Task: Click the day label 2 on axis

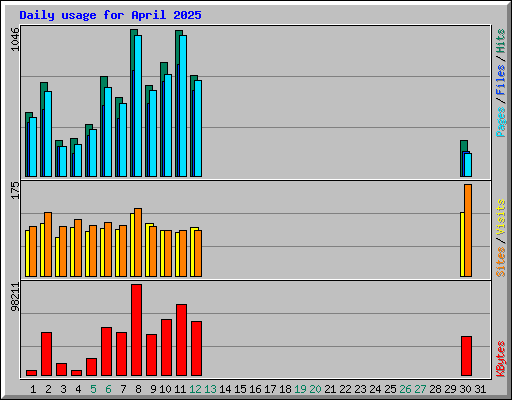Action: [48, 389]
